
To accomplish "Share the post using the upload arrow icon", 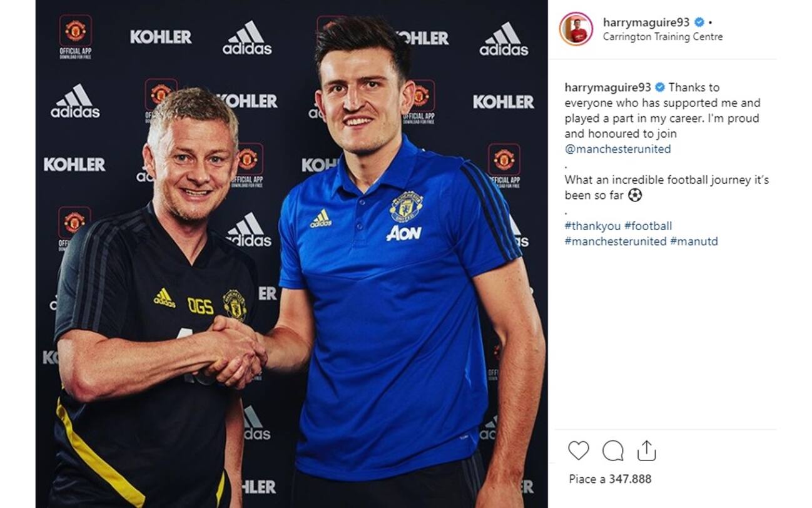I will (x=646, y=450).
